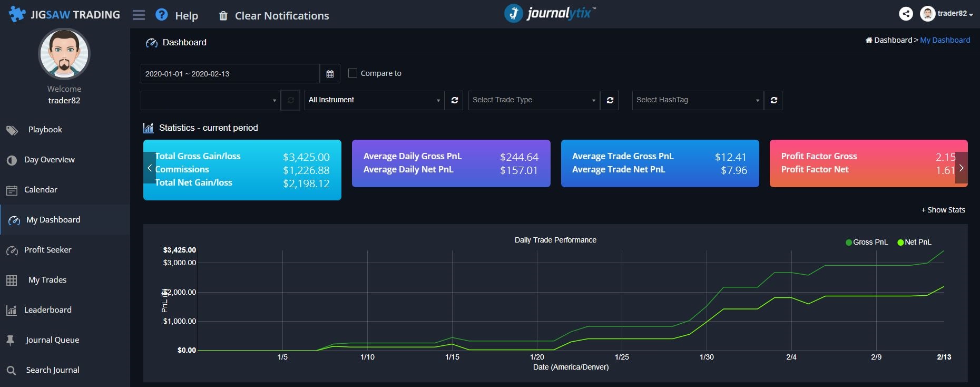980x387 pixels.
Task: Toggle Gross PnL series in legend
Action: pos(867,242)
